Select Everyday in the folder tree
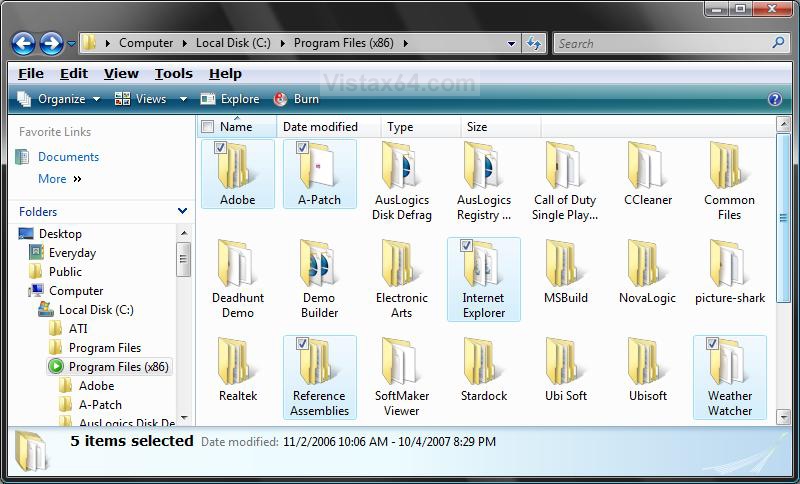This screenshot has width=800, height=484. (x=72, y=252)
